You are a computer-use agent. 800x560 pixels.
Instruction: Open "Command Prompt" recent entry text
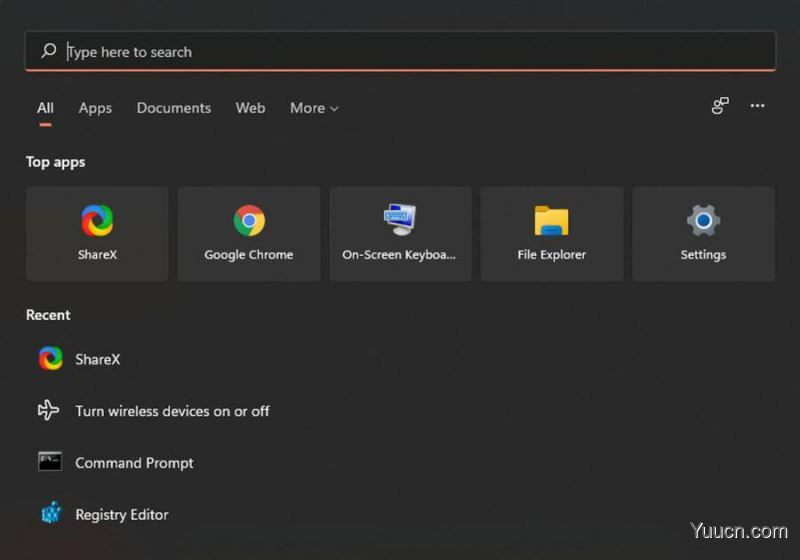[x=135, y=463]
